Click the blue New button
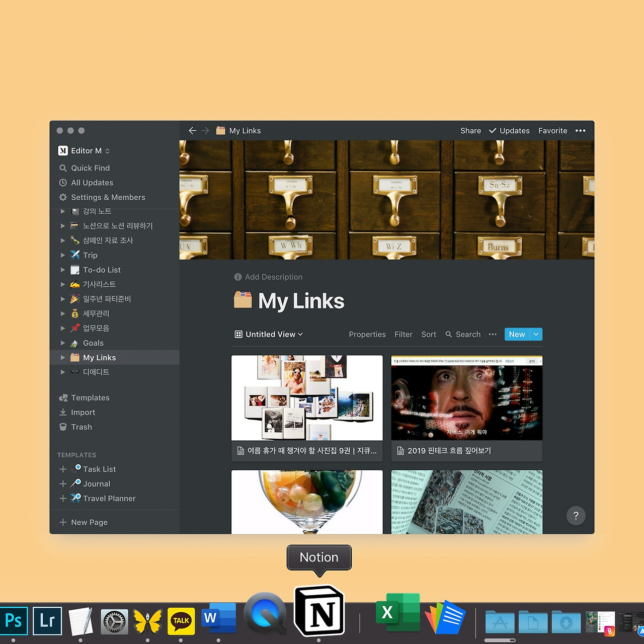 pyautogui.click(x=517, y=334)
